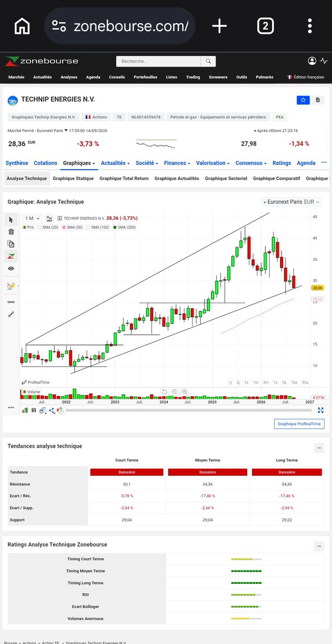Click the trash icon to delete drawings

click(11, 232)
